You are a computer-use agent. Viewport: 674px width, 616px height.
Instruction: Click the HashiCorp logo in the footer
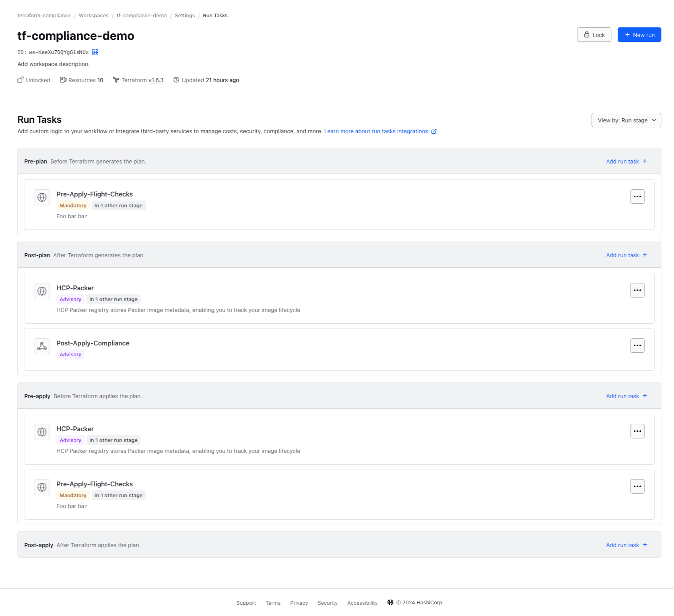pyautogui.click(x=390, y=602)
